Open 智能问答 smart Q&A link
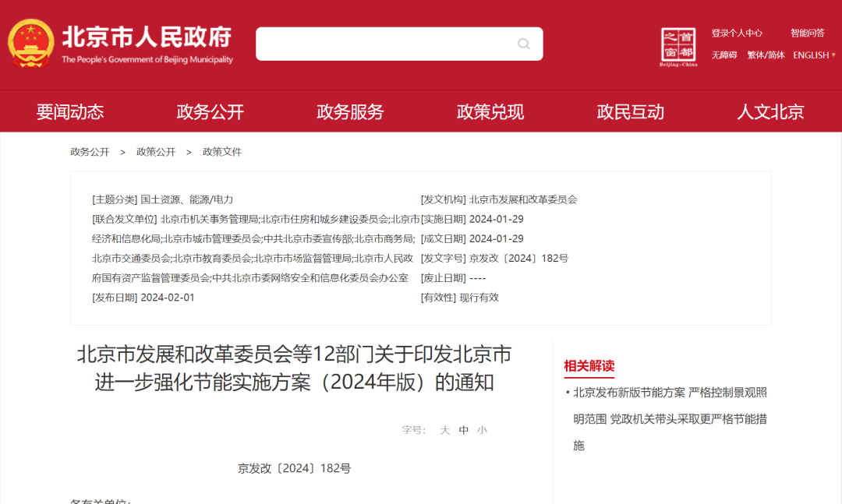This screenshot has width=842, height=504. [x=807, y=33]
